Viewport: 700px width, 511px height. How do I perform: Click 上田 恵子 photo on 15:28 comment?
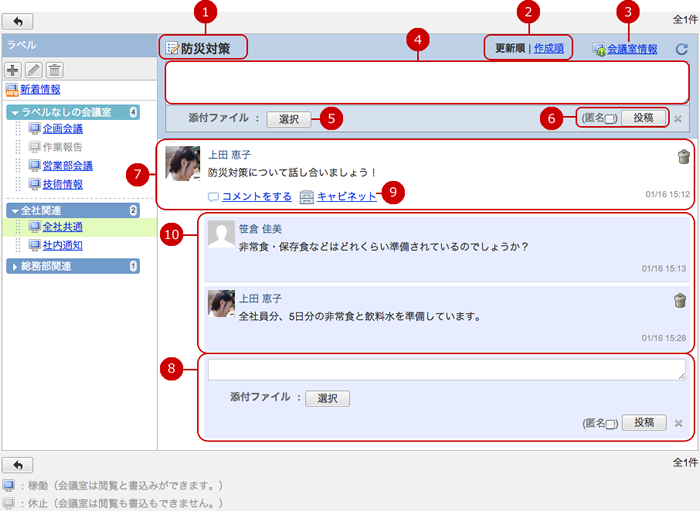click(x=221, y=303)
